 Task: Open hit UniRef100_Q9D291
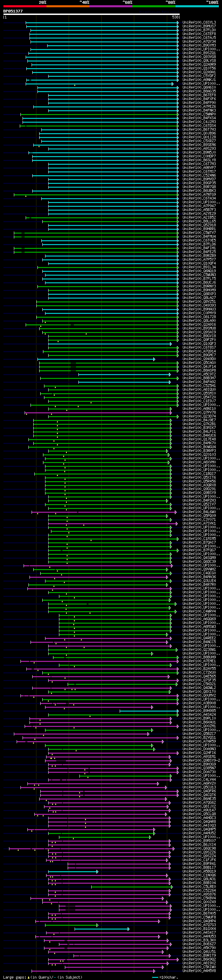click(199, 489)
